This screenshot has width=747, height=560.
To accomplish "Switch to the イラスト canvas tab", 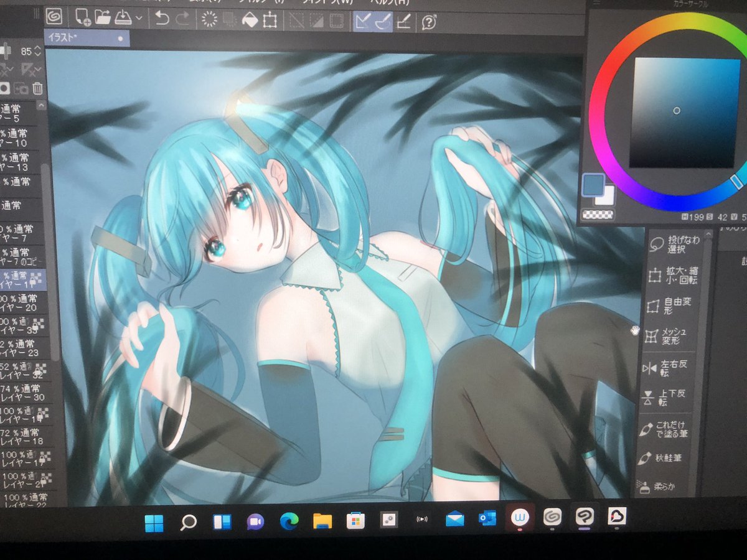I will click(87, 38).
